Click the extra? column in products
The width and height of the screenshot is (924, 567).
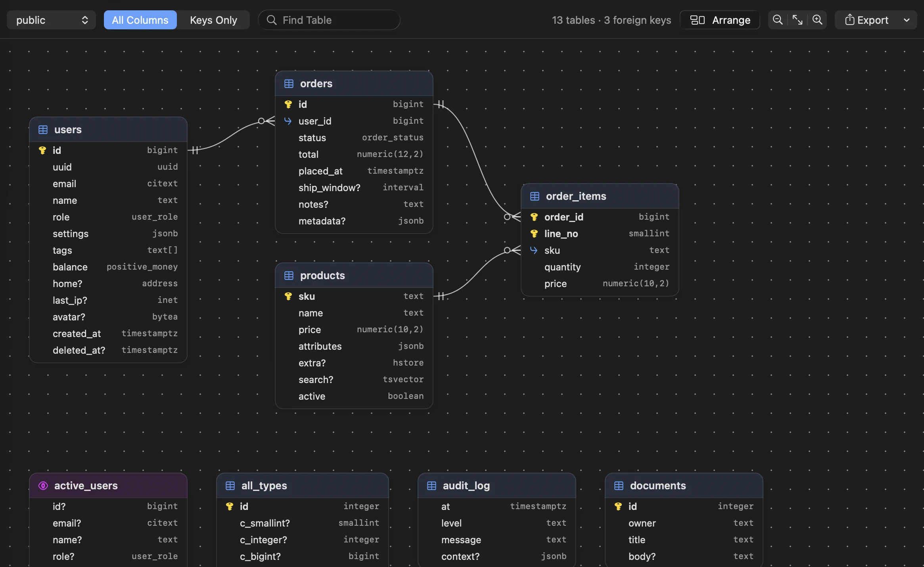tap(354, 363)
